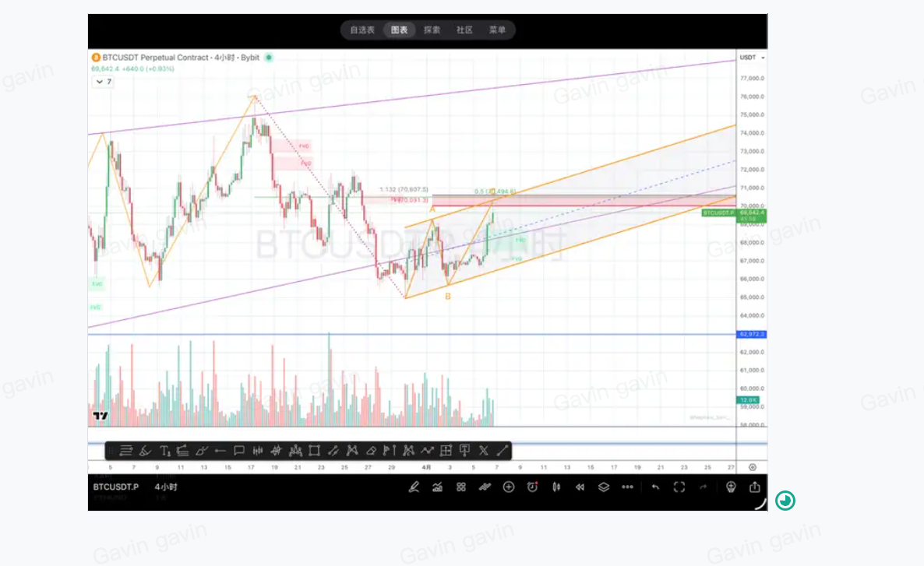Open the 菜单 menu tab
The image size is (924, 566).
497,30
